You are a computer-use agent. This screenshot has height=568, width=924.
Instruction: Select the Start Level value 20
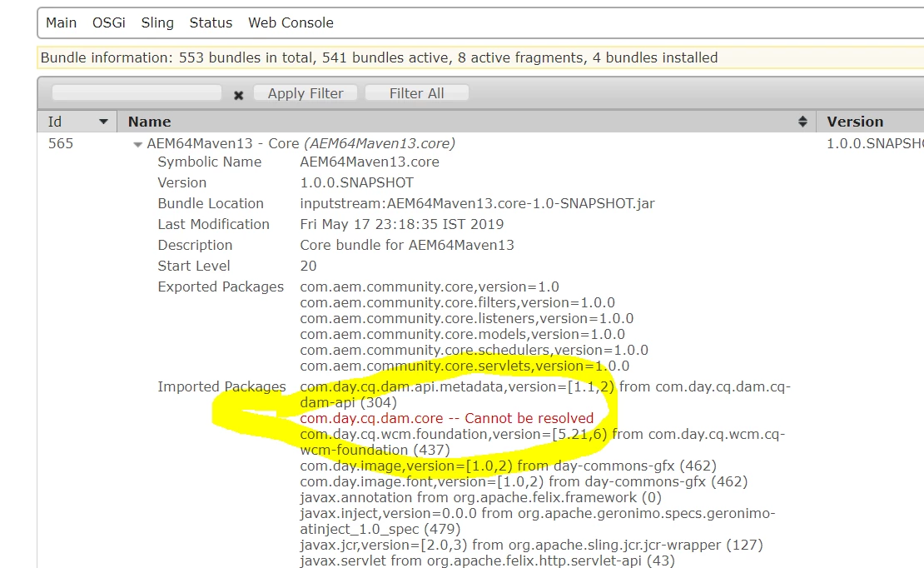pyautogui.click(x=308, y=266)
